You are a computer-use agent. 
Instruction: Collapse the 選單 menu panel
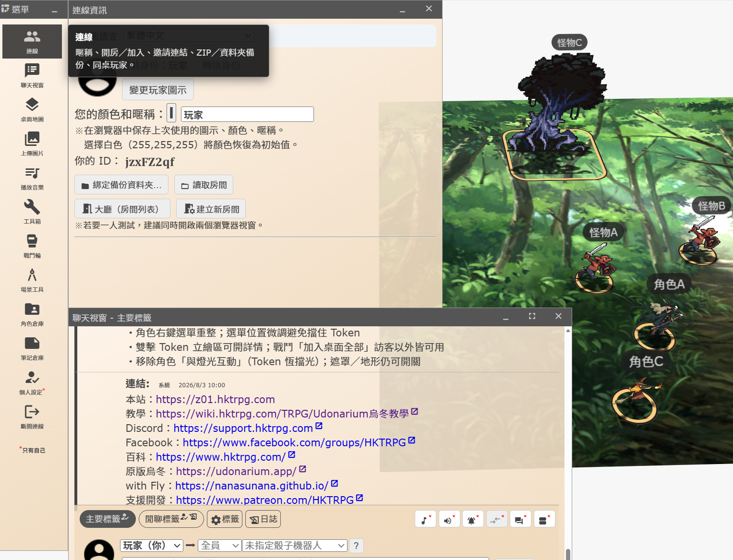(x=54, y=11)
